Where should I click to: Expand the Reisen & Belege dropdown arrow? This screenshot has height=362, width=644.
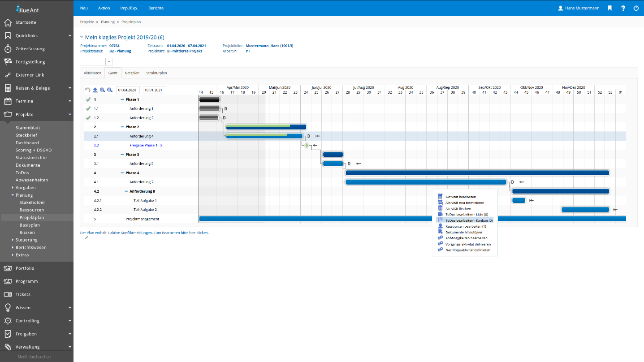pos(70,88)
